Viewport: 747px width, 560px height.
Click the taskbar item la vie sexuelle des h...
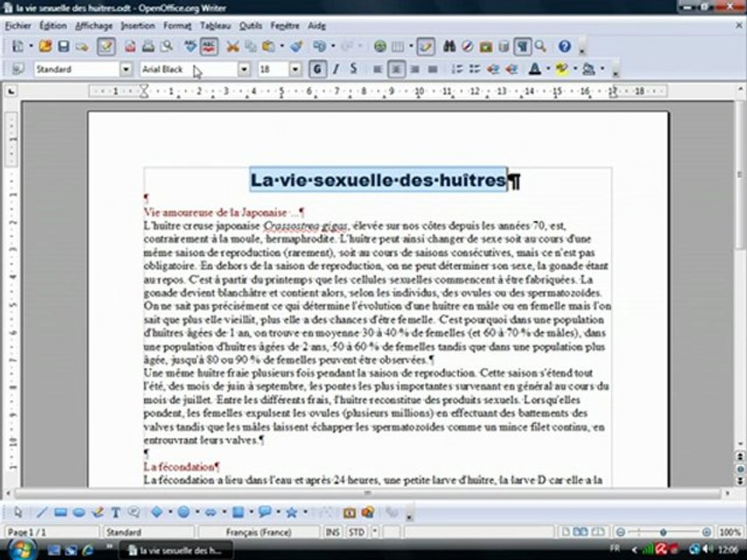[175, 551]
